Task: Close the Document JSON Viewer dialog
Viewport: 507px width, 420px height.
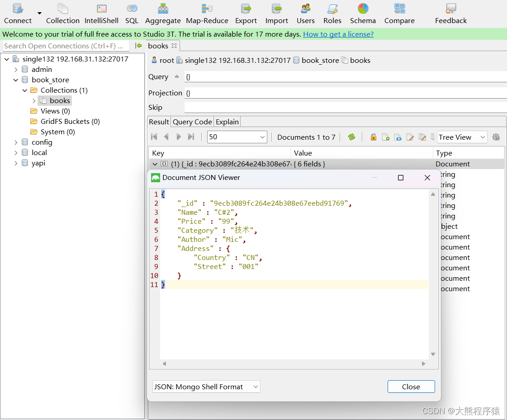Action: (427, 178)
